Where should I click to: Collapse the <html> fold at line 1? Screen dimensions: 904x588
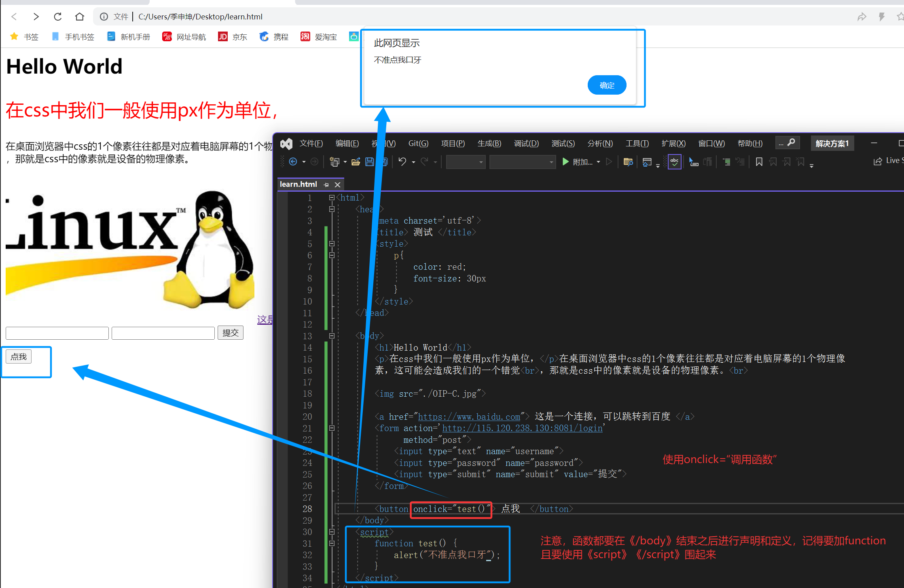[332, 197]
